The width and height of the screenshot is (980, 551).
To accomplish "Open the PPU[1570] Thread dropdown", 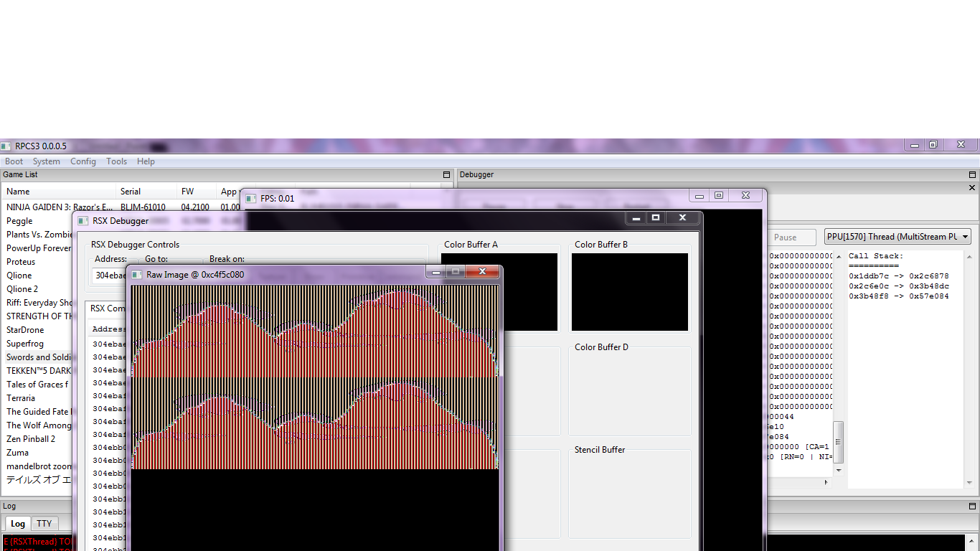I will click(x=897, y=237).
